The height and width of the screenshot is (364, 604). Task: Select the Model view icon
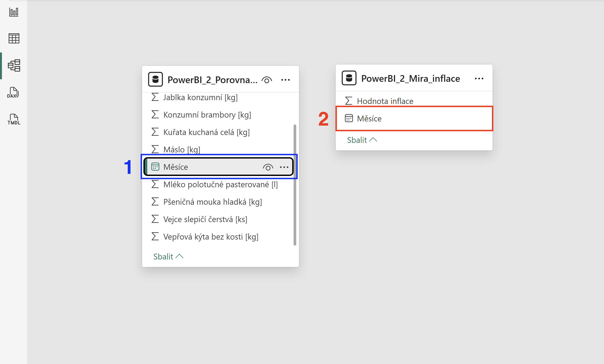[14, 65]
